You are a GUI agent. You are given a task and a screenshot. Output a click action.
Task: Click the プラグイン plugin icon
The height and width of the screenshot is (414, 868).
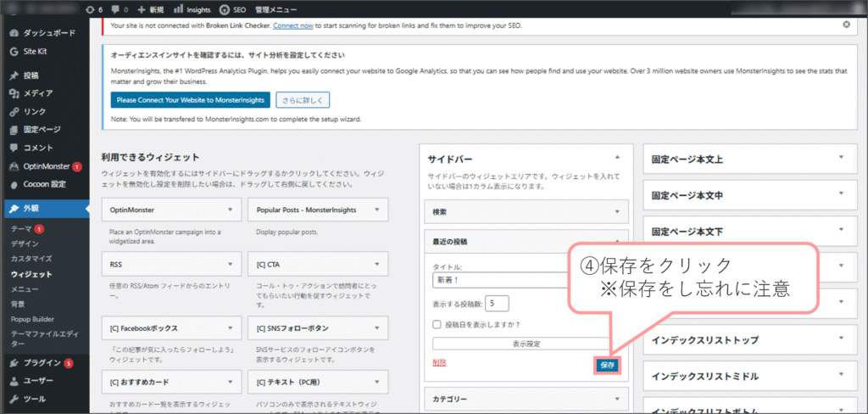14,363
